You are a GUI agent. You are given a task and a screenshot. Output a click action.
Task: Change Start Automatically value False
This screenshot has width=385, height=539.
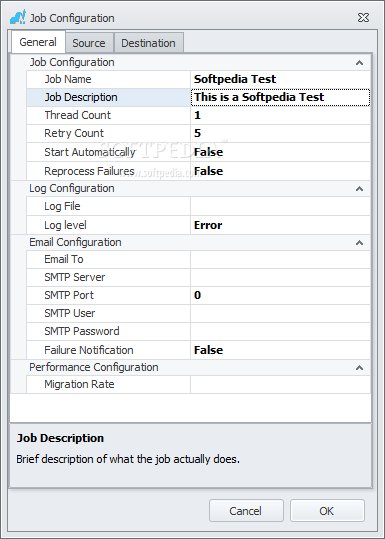pyautogui.click(x=280, y=152)
